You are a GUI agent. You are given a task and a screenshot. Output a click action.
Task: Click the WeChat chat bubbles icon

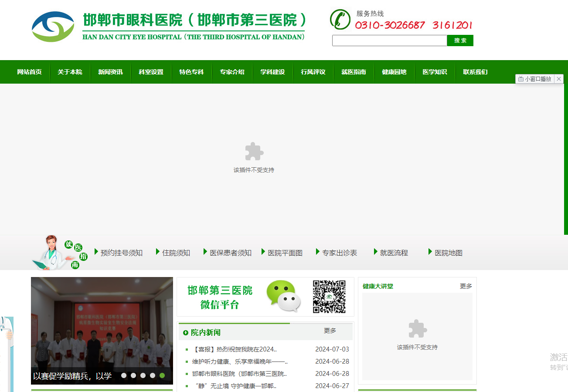pyautogui.click(x=284, y=296)
